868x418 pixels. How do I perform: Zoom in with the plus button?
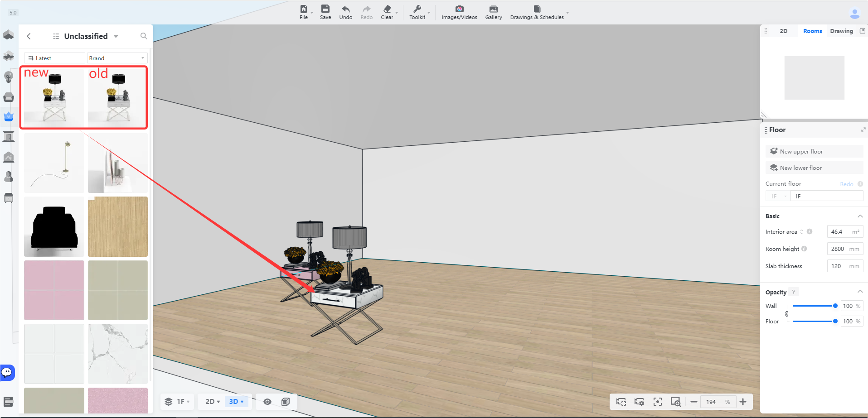coord(743,402)
